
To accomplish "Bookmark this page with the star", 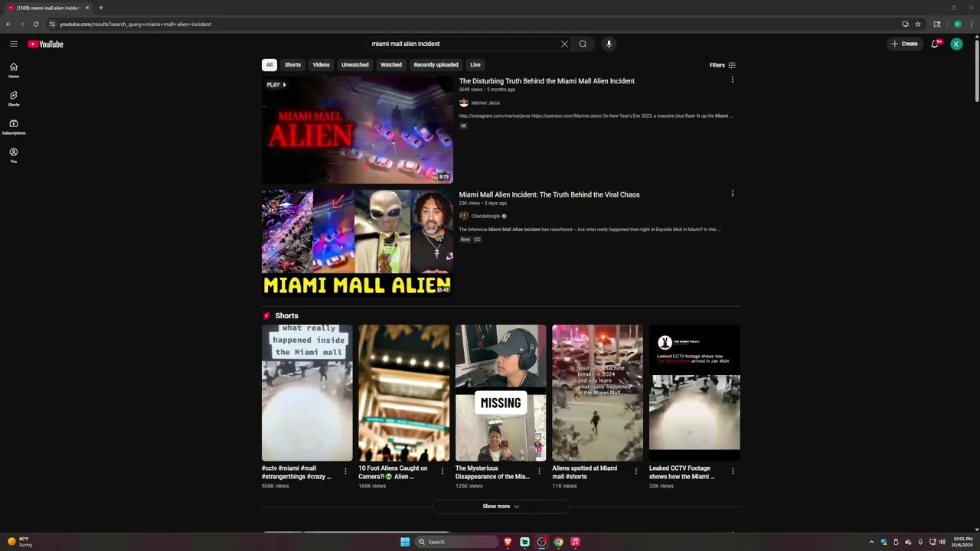I will (x=918, y=24).
